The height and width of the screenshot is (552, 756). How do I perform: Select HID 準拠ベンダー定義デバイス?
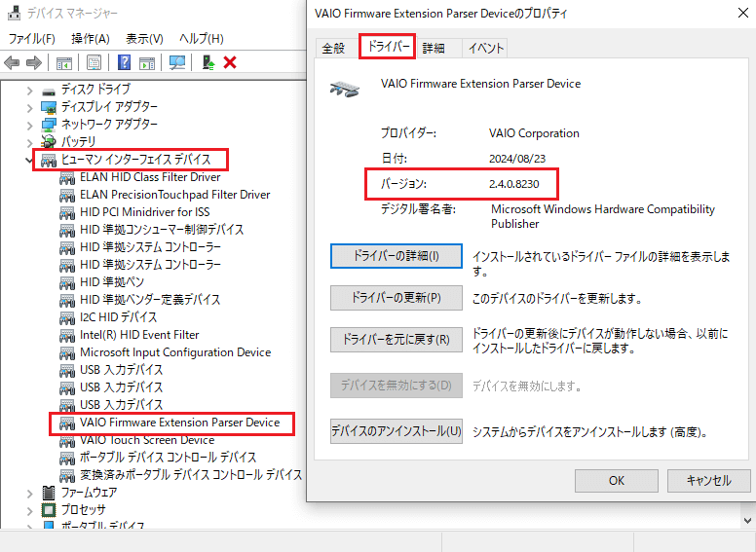pos(150,300)
